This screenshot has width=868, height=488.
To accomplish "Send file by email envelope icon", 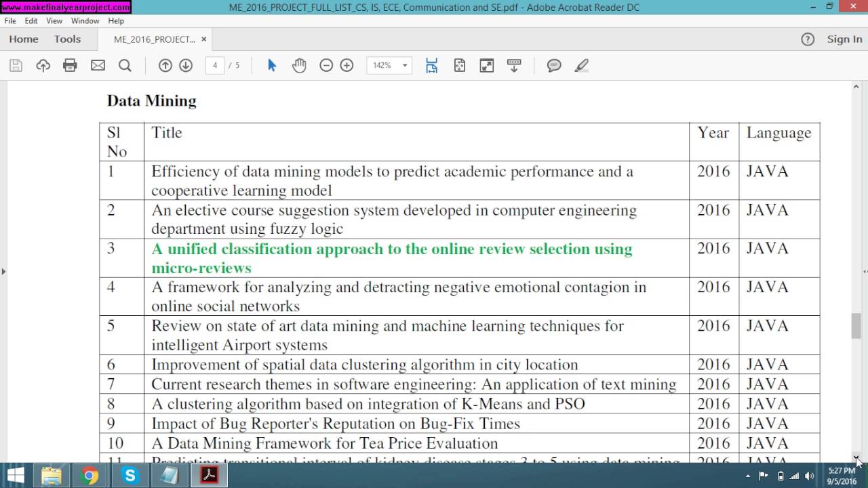I will point(98,66).
